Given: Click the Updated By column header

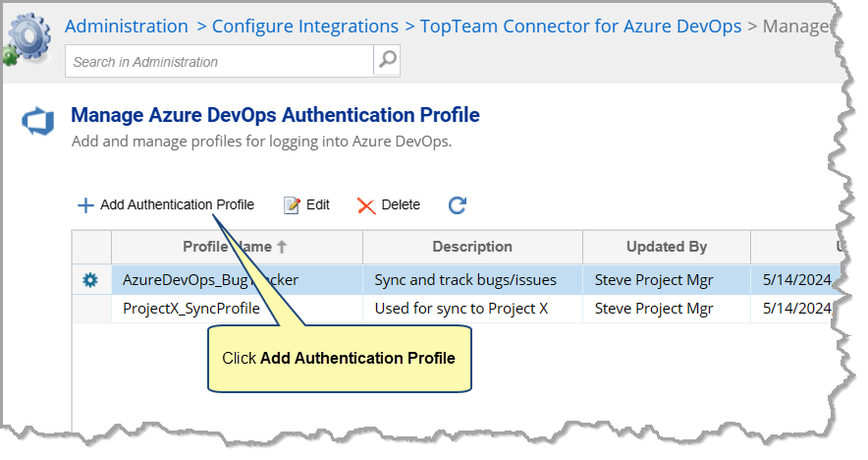Looking at the screenshot, I should tap(666, 247).
